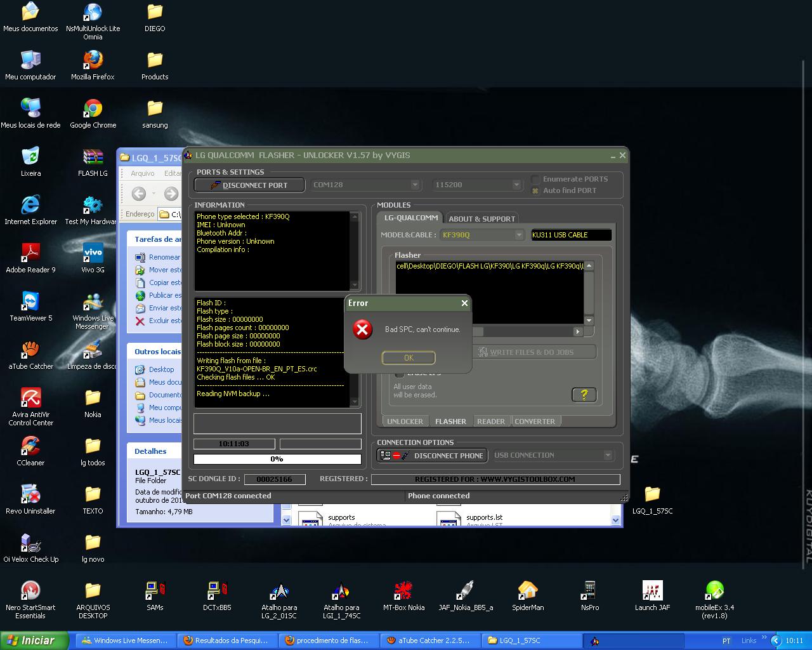This screenshot has height=650, width=812.
Task: Open the DCTxBB5 shortcut
Action: pos(217,596)
